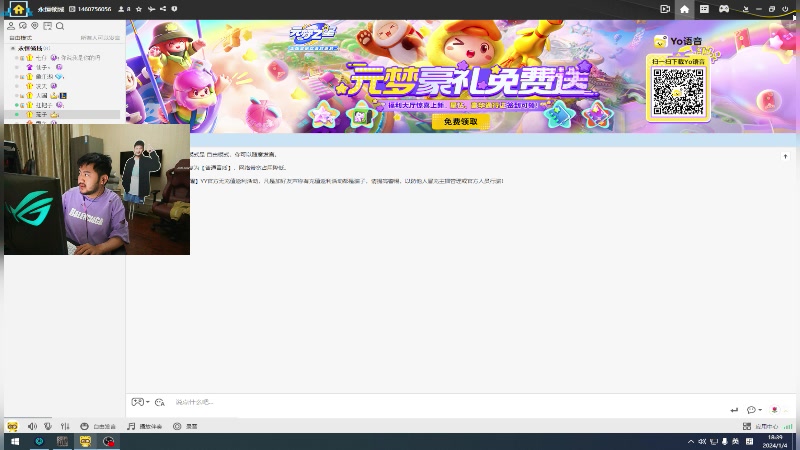
Task: Click the recording button in bottom bar
Action: point(185,426)
